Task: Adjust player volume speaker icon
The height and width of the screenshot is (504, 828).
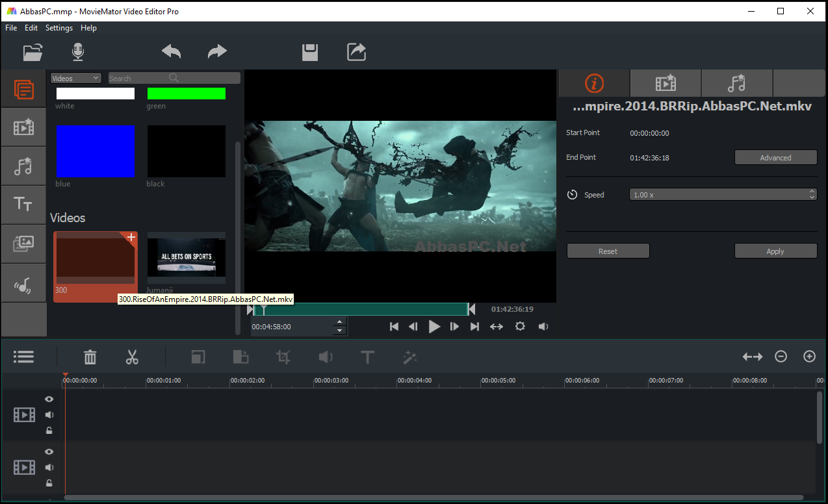Action: click(544, 327)
